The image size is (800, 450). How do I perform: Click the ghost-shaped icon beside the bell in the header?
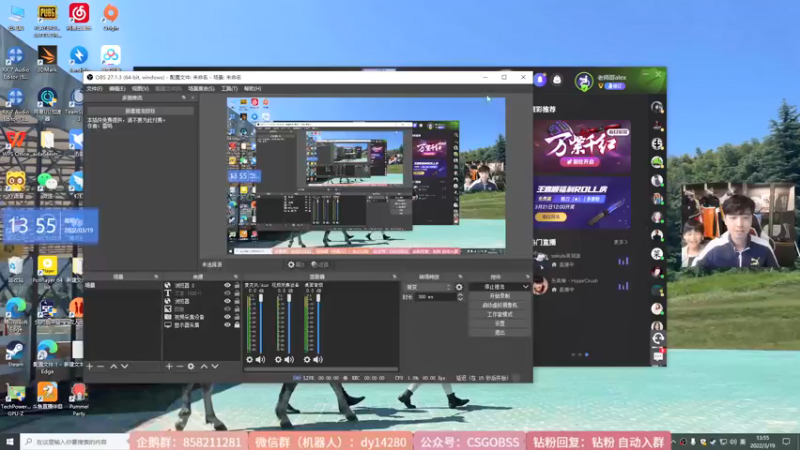click(557, 80)
